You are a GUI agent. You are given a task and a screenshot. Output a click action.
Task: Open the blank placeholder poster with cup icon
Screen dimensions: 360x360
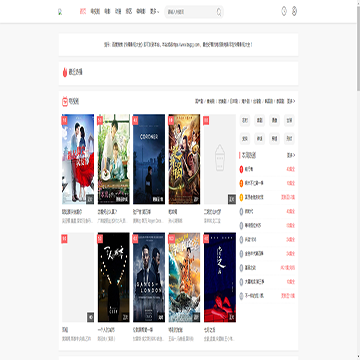click(220, 159)
